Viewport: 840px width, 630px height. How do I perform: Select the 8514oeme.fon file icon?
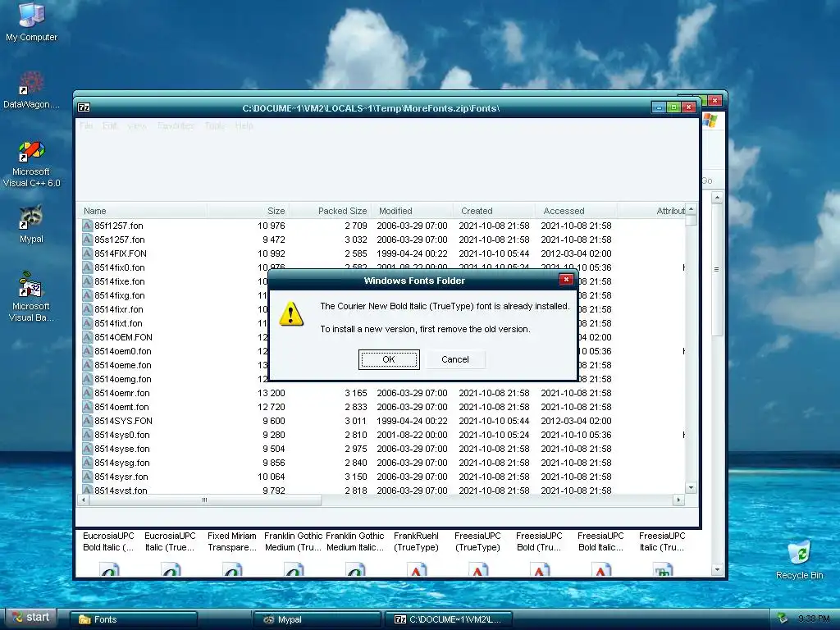pyautogui.click(x=87, y=365)
